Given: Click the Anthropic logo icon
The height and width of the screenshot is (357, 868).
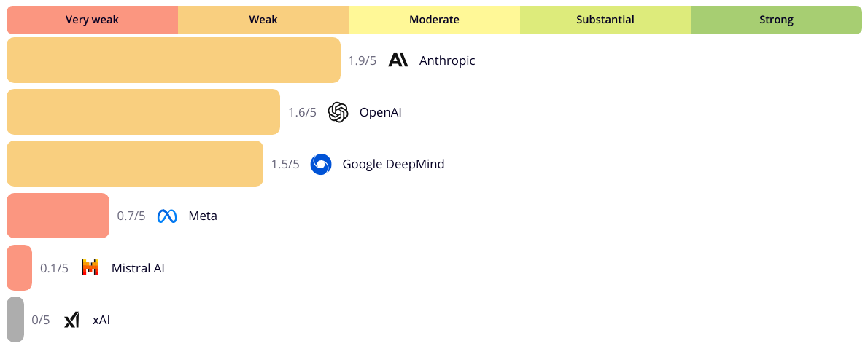Looking at the screenshot, I should click(x=398, y=60).
